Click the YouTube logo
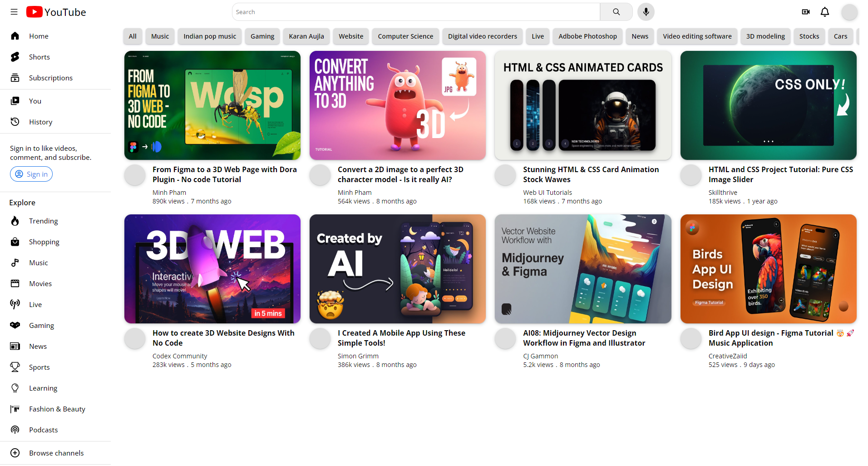Screen dimensions: 868x466 pos(56,12)
